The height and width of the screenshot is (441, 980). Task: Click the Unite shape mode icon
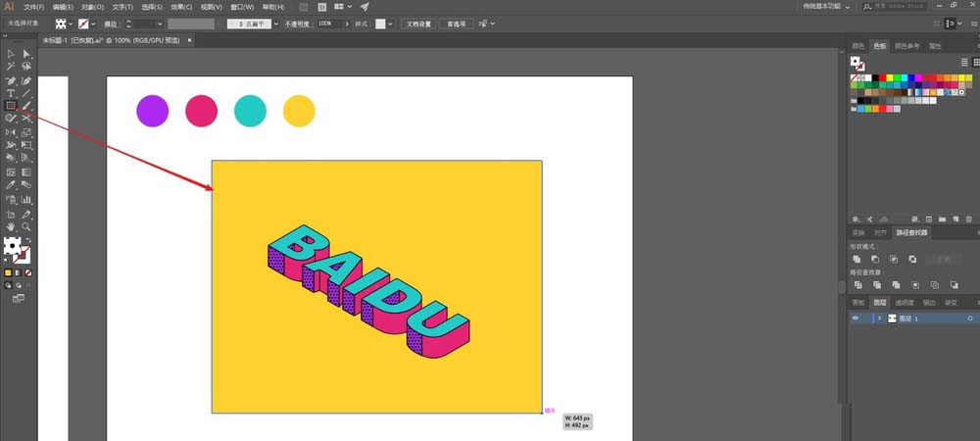pyautogui.click(x=857, y=259)
